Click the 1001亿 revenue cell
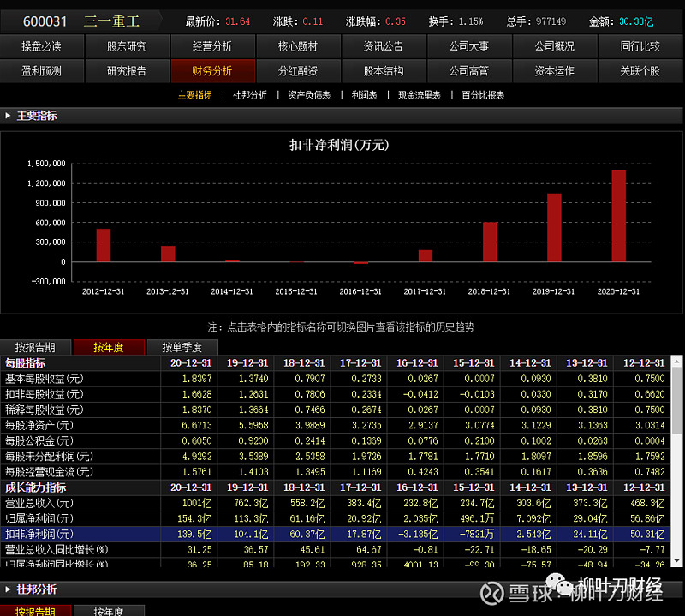685x616 pixels. coord(197,503)
